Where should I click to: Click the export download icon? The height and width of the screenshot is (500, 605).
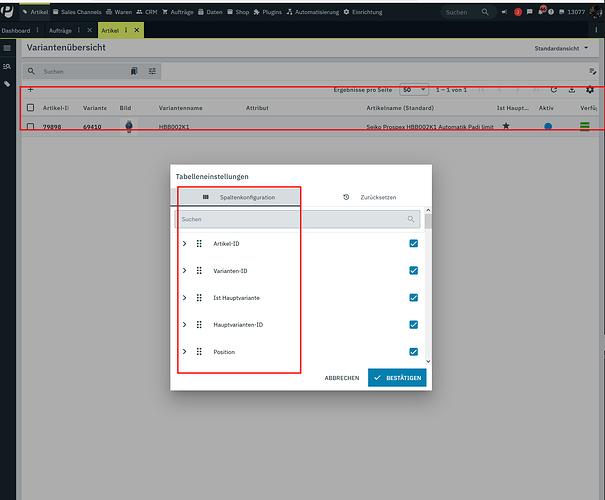coord(572,90)
